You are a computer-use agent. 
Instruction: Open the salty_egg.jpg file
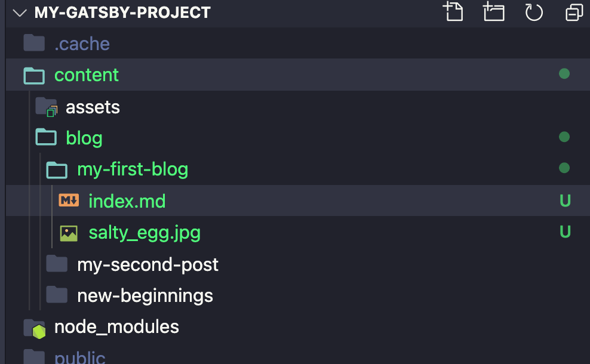(145, 233)
